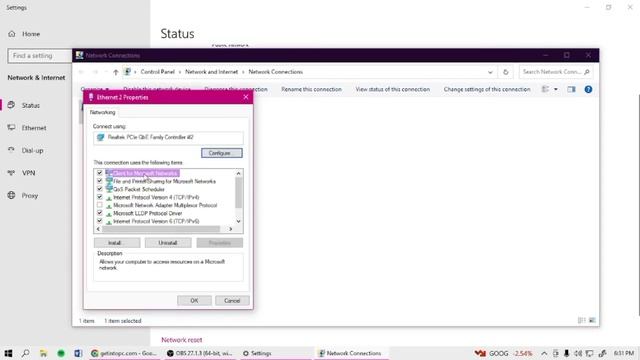Switch to the Settings taskbar button
640x360 pixels.
pyautogui.click(x=276, y=353)
